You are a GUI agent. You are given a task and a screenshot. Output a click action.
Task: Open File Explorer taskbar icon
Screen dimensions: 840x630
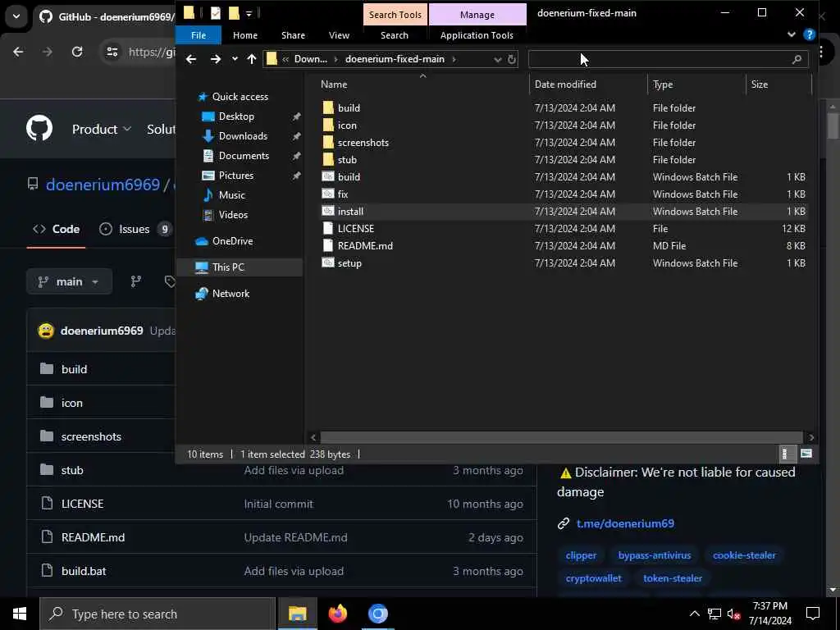coord(297,614)
